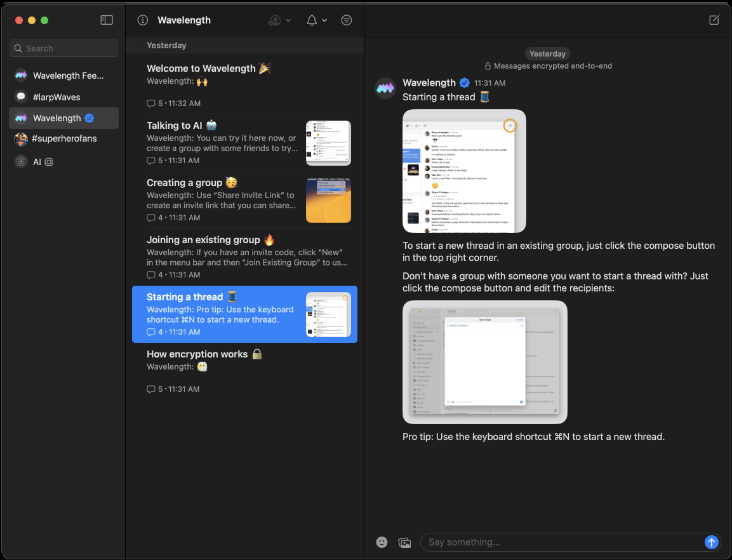732x560 pixels.
Task: Click the verified badge beside Wavelength in sidebar
Action: click(89, 118)
